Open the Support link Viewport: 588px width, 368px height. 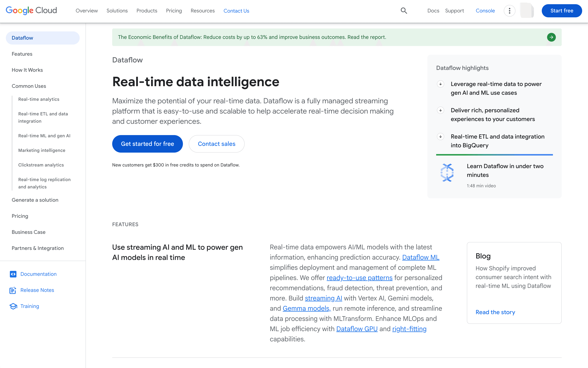coord(454,11)
